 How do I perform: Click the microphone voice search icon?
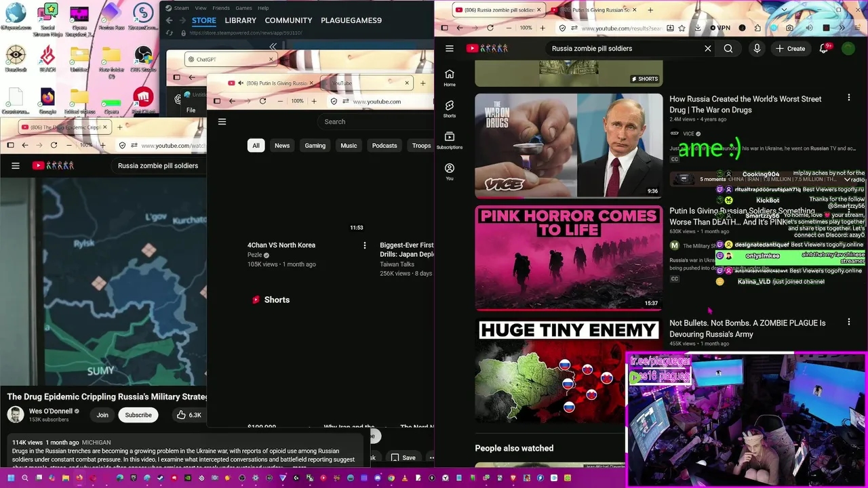tap(757, 48)
